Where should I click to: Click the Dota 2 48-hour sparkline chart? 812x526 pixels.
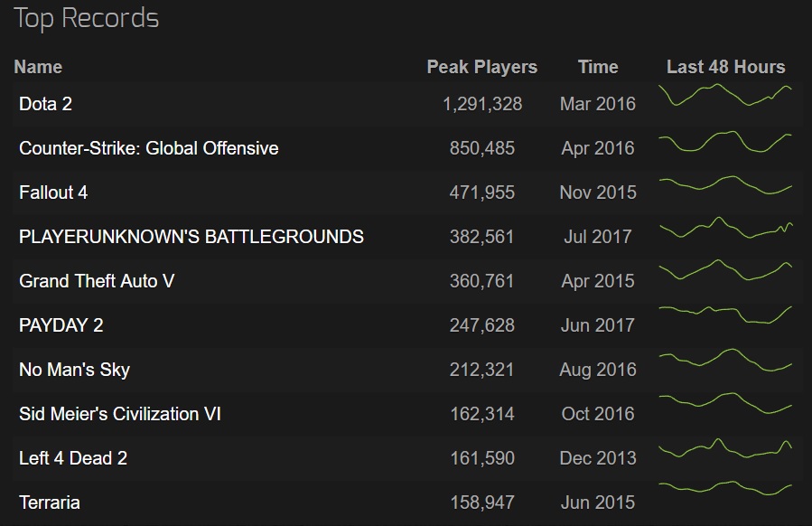click(725, 96)
